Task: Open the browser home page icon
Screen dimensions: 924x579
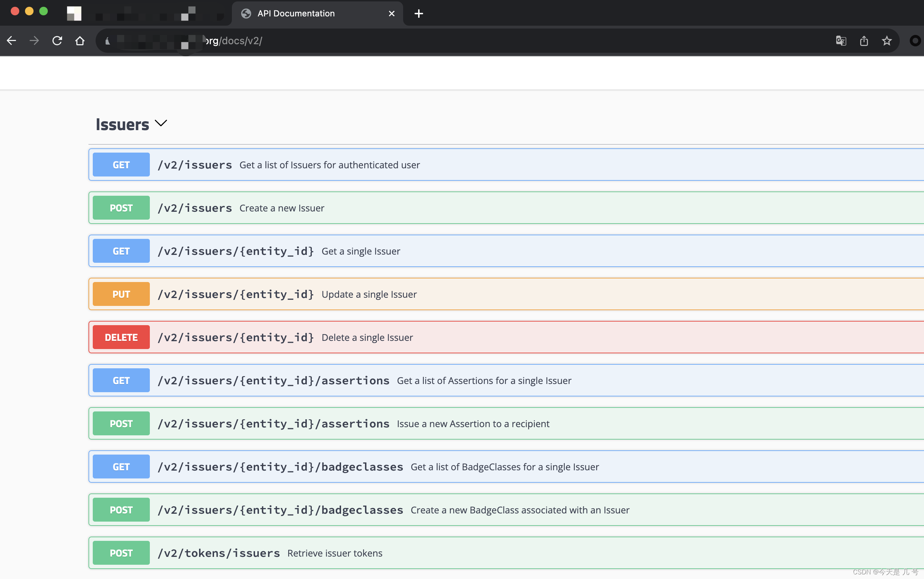Action: (80, 41)
